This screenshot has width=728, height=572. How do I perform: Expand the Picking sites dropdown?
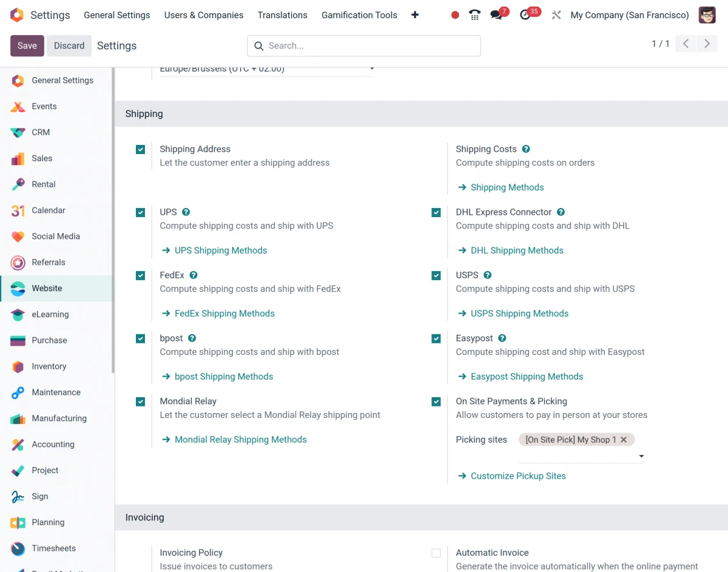coord(641,456)
